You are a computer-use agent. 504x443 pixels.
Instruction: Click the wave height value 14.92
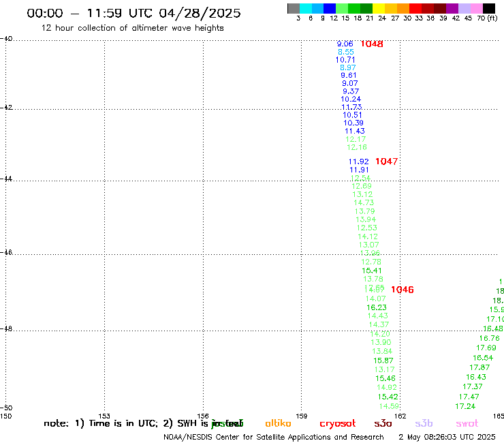pos(387,387)
